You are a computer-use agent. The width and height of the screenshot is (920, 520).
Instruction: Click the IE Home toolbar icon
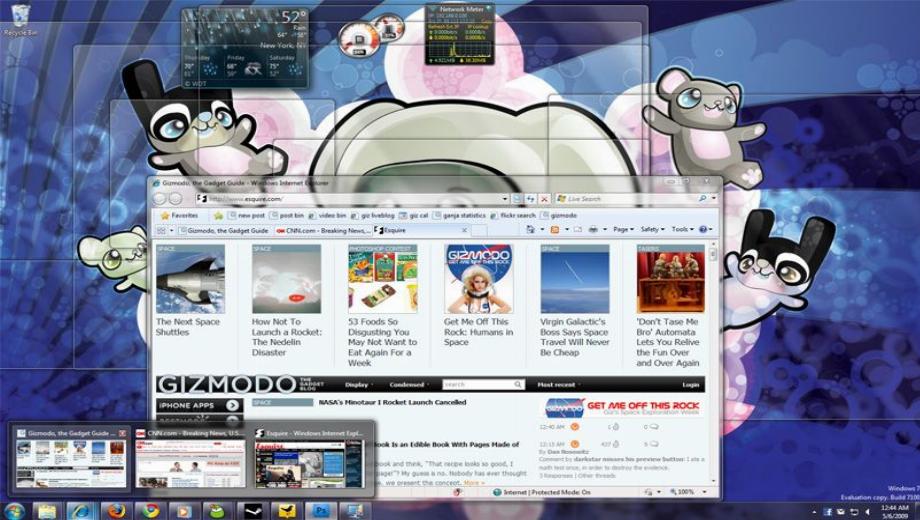point(531,229)
